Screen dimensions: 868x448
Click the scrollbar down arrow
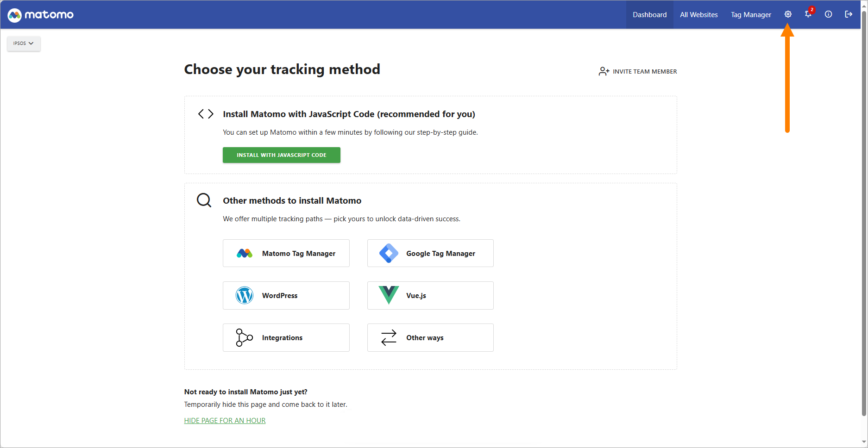coord(864,442)
